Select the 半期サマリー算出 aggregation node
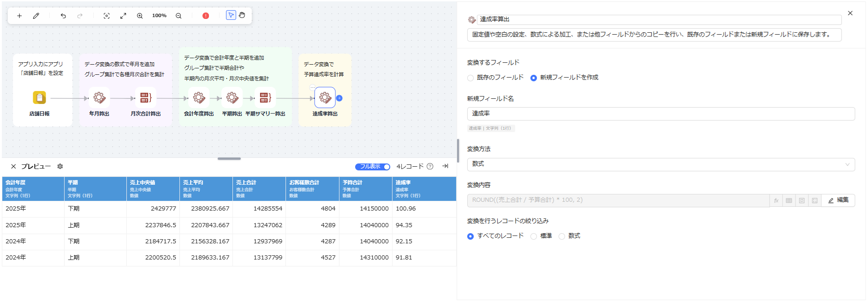The height and width of the screenshot is (302, 868). (x=265, y=98)
